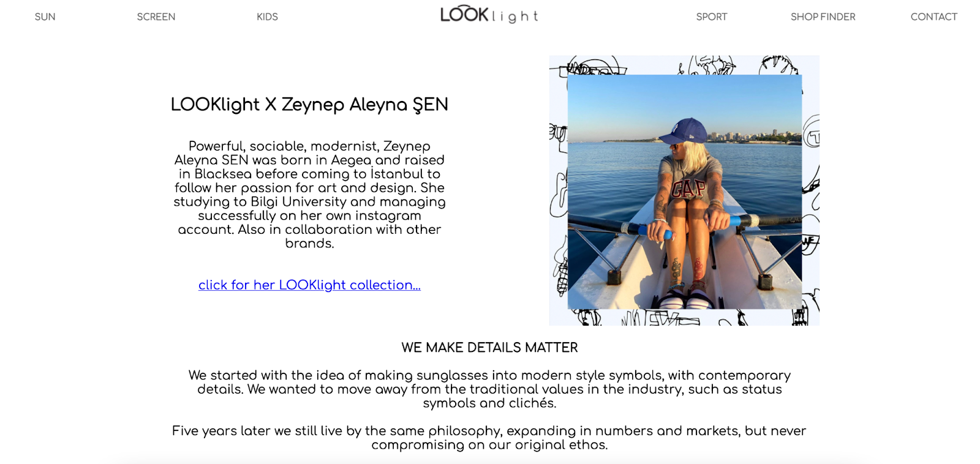Click the photo of the woman rowing
The height and width of the screenshot is (464, 980).
point(685,192)
